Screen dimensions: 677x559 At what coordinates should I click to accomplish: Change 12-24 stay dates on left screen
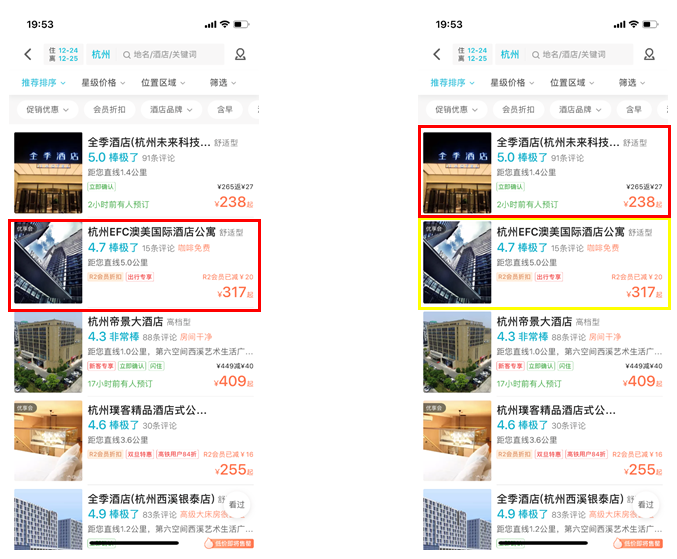point(63,54)
